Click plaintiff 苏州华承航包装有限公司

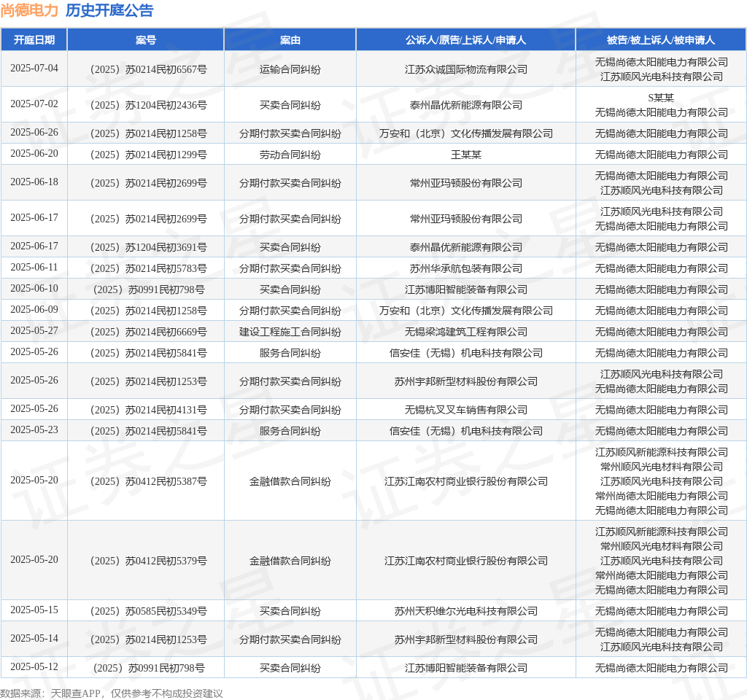click(466, 268)
